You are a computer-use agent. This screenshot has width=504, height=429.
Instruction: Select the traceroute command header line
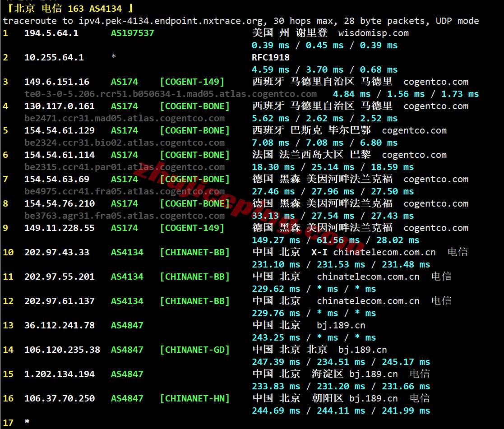pos(241,21)
